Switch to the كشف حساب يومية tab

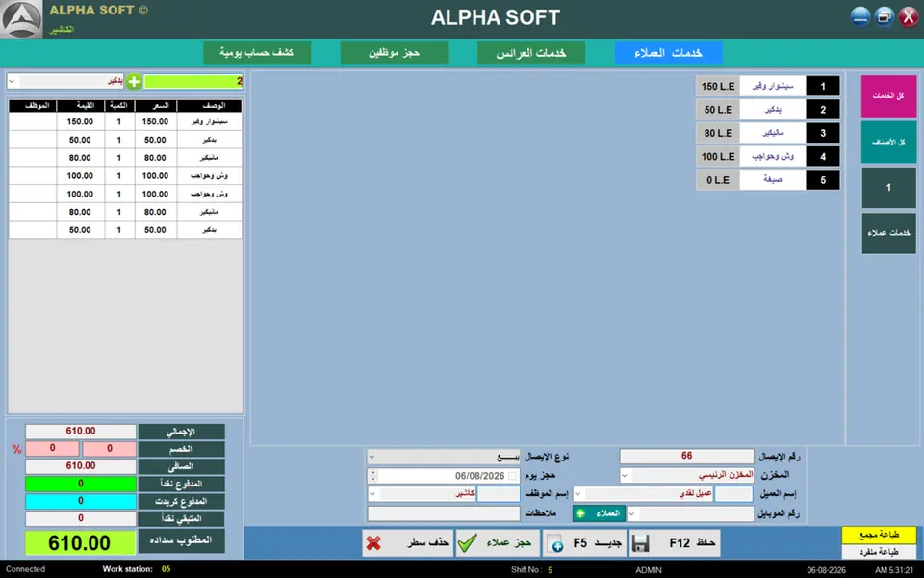click(257, 52)
